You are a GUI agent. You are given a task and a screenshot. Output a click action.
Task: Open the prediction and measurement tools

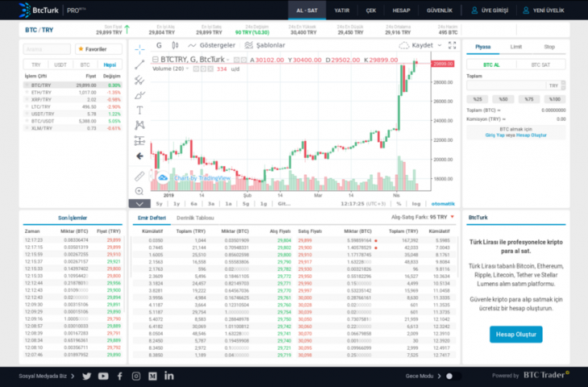[x=139, y=141]
